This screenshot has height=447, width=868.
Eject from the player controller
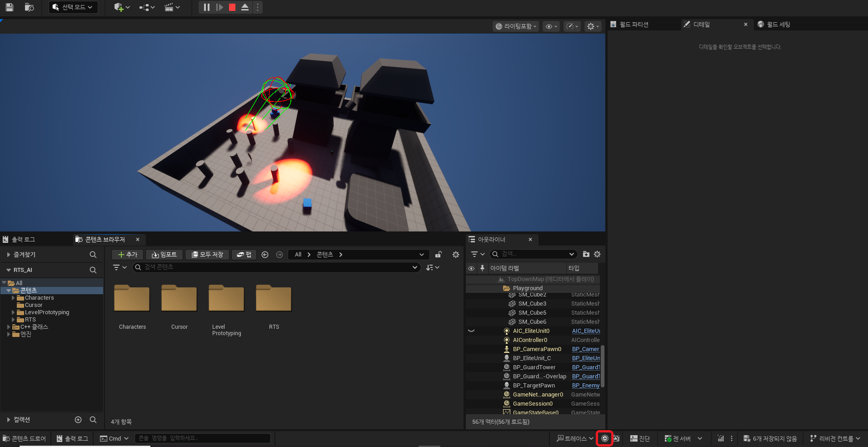245,7
